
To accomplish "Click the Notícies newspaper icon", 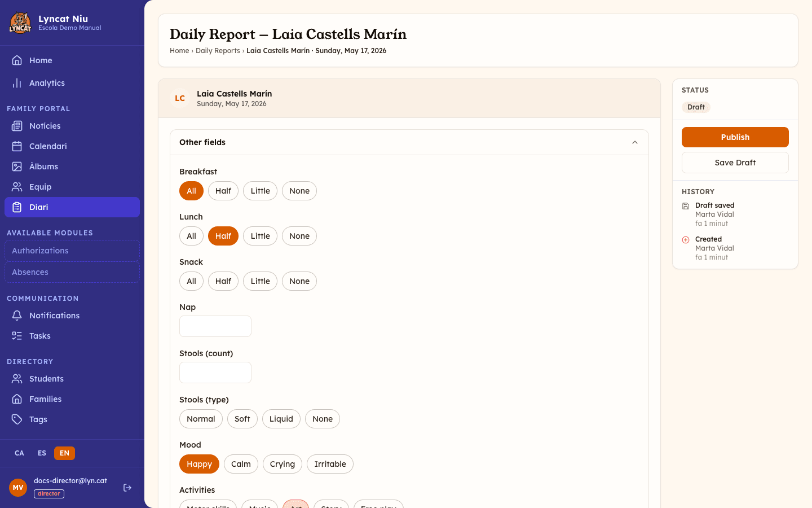I will [17, 126].
